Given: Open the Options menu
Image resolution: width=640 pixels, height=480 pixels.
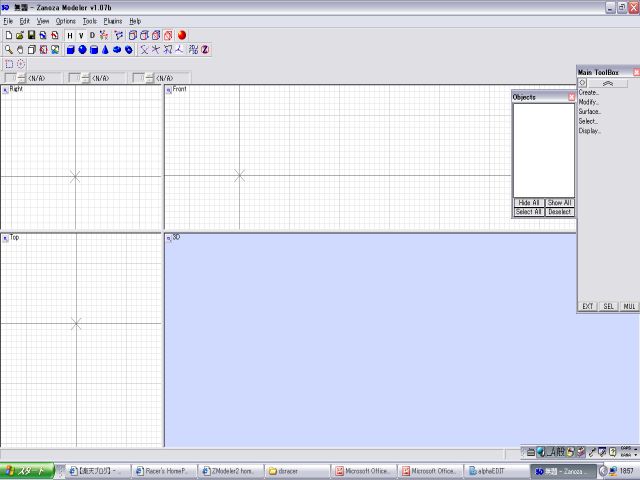Looking at the screenshot, I should [66, 21].
